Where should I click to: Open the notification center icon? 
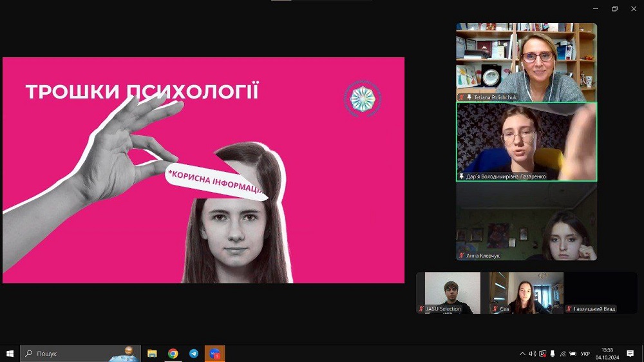[x=630, y=354]
